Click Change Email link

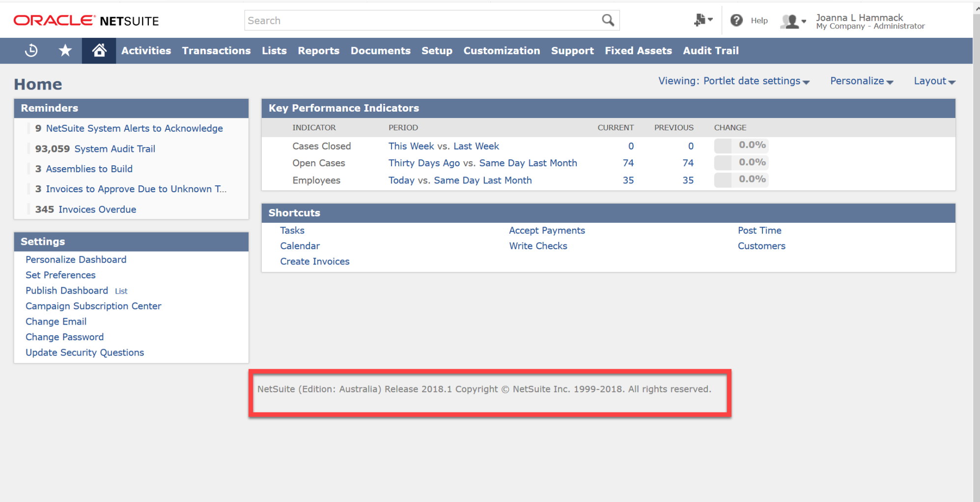(x=56, y=322)
